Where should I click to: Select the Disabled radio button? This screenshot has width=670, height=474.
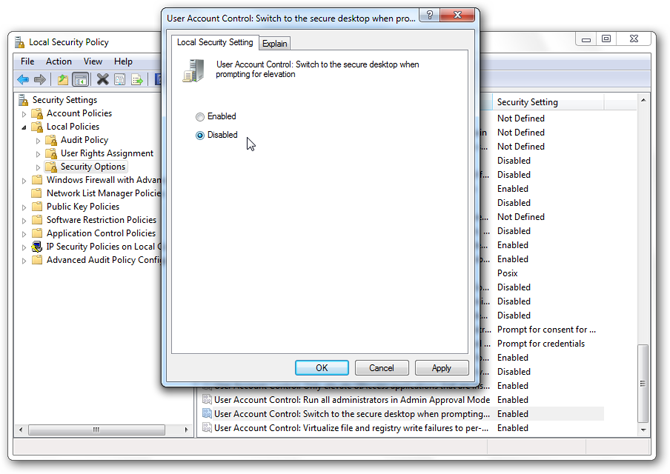click(x=200, y=135)
